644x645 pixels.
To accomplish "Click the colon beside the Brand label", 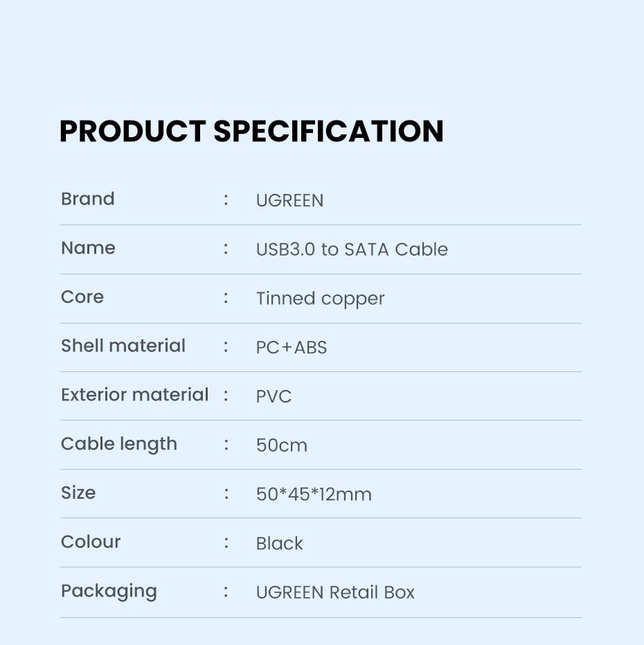I will 226,200.
